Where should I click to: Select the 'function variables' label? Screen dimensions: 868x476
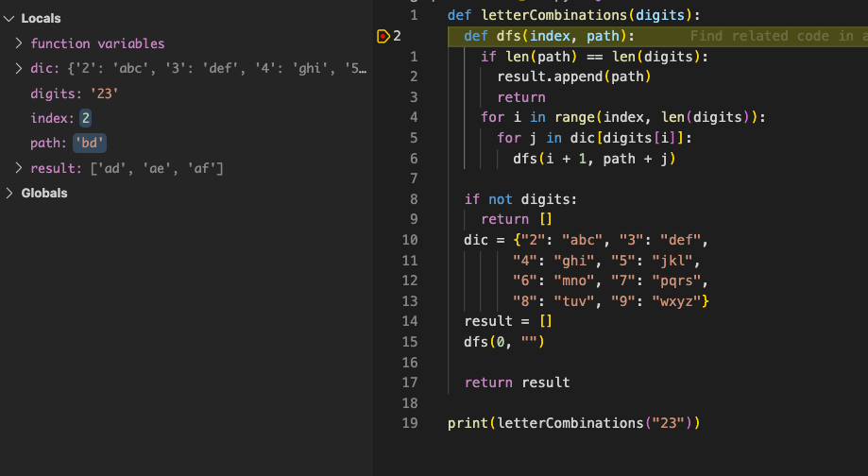point(97,43)
